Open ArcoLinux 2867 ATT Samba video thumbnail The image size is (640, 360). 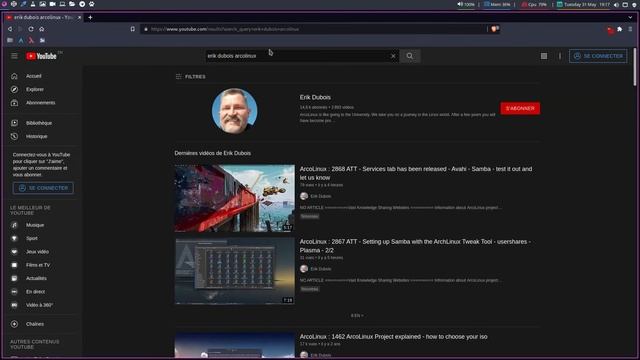click(x=235, y=271)
